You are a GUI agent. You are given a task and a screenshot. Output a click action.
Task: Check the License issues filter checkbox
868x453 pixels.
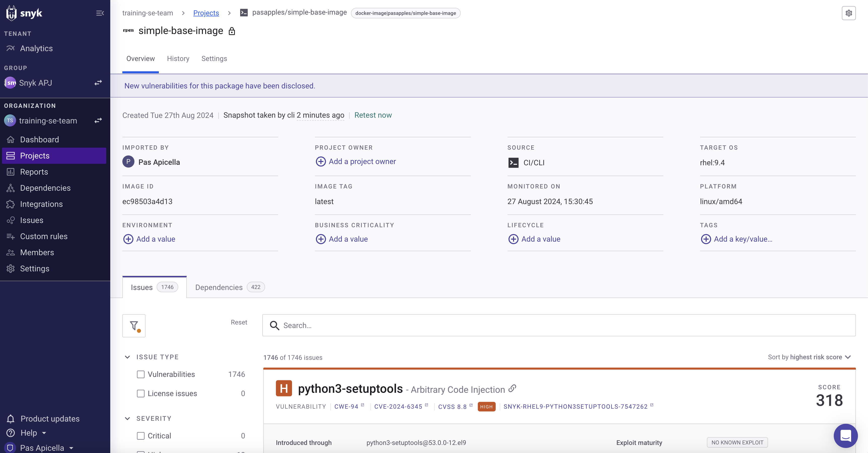pos(141,394)
